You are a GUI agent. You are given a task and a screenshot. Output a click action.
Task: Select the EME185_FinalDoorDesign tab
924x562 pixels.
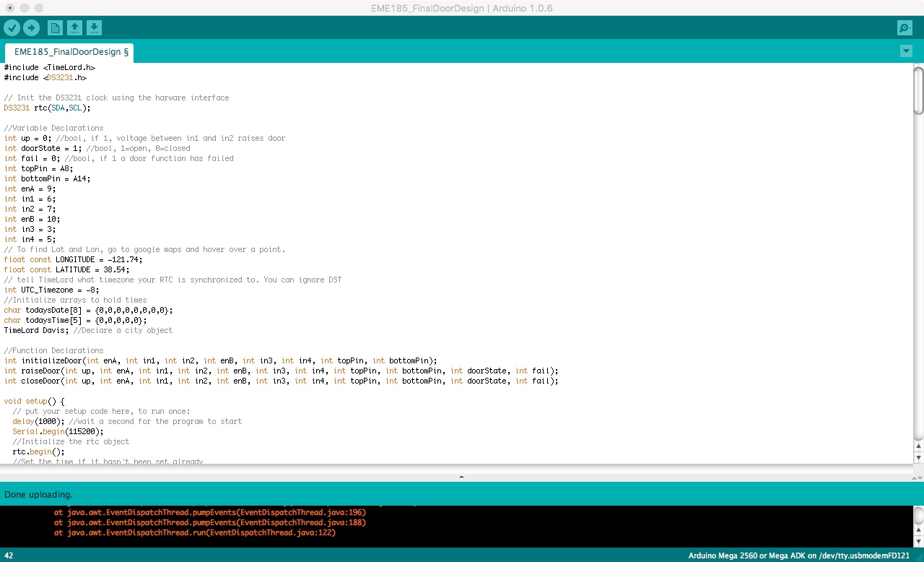click(69, 52)
